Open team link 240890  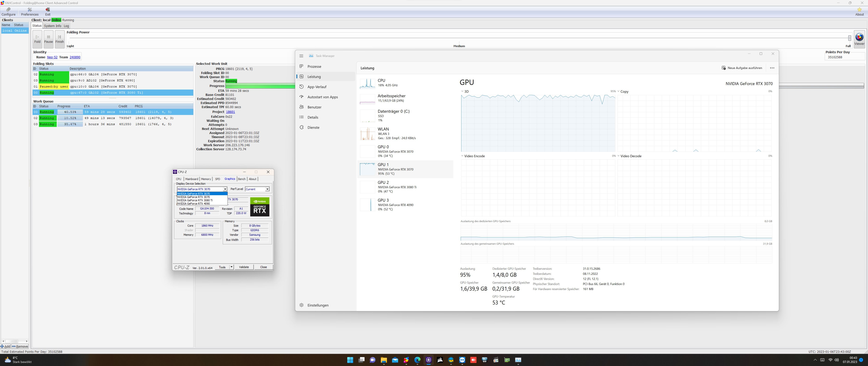(75, 57)
